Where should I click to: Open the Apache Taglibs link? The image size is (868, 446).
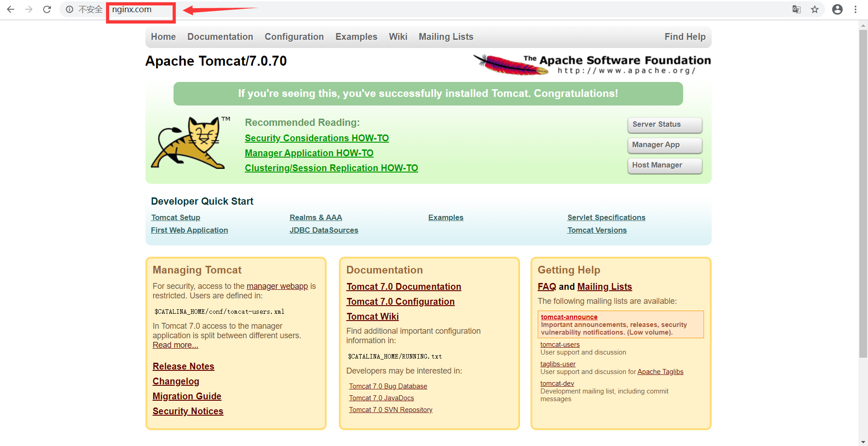[x=660, y=372]
